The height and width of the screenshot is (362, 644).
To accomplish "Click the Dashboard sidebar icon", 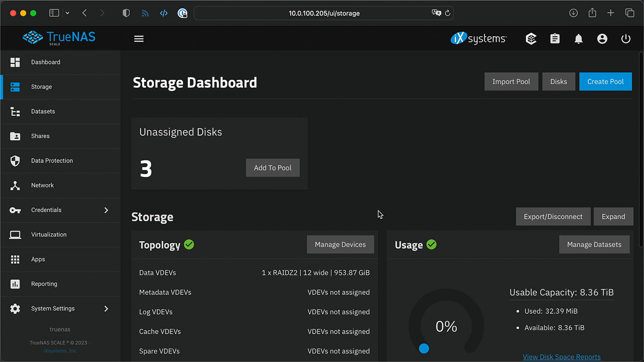I will click(15, 62).
